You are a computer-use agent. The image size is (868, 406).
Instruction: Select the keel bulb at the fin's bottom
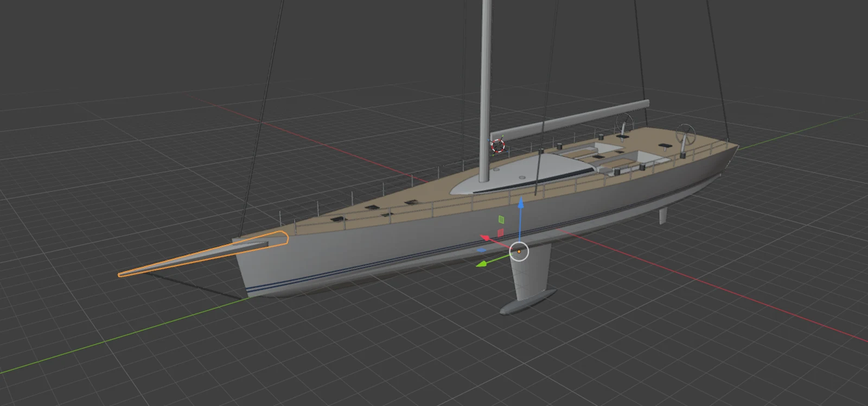tap(527, 303)
